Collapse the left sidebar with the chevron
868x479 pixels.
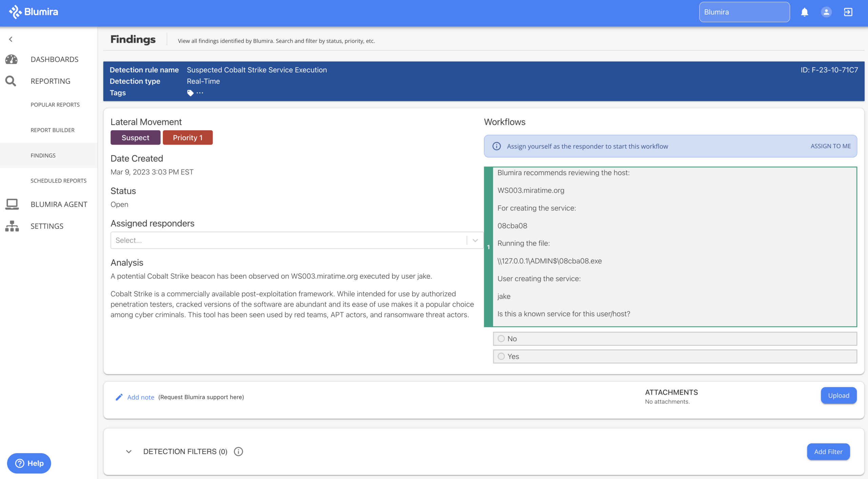tap(11, 39)
